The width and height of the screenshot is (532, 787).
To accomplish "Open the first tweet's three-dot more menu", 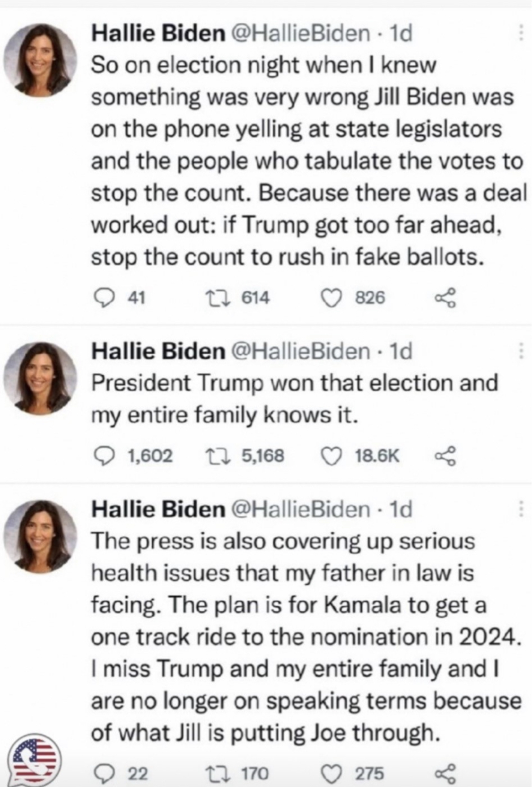I will click(x=521, y=33).
